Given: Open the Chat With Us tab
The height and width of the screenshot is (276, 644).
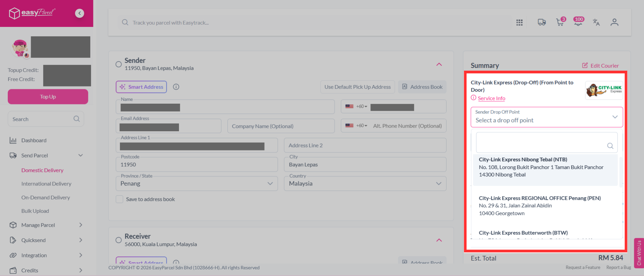Looking at the screenshot, I should [x=639, y=253].
